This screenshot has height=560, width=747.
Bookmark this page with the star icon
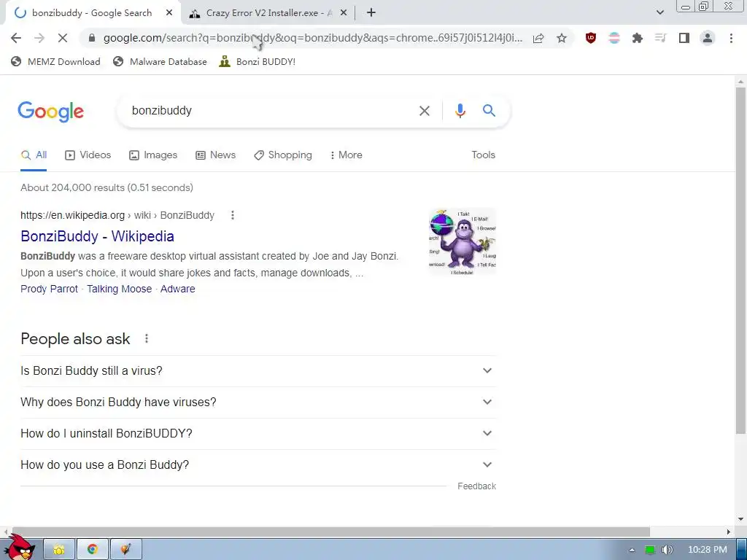562,38
